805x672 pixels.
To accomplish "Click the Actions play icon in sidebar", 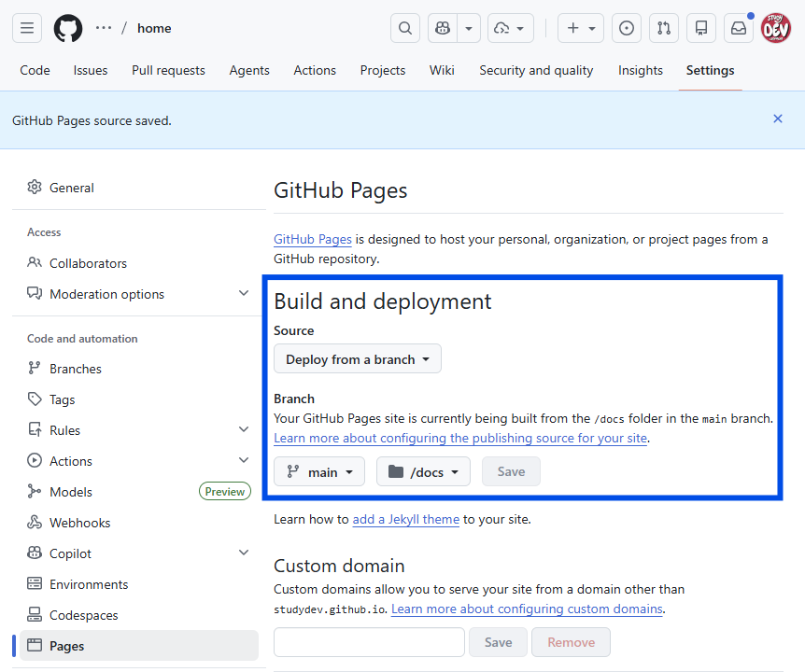I will coord(35,461).
